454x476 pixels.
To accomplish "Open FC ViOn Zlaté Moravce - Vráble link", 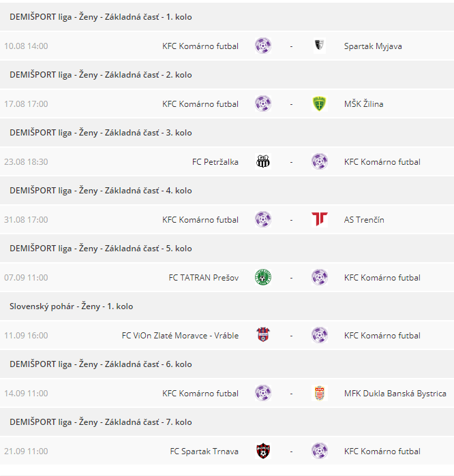I will 180,336.
